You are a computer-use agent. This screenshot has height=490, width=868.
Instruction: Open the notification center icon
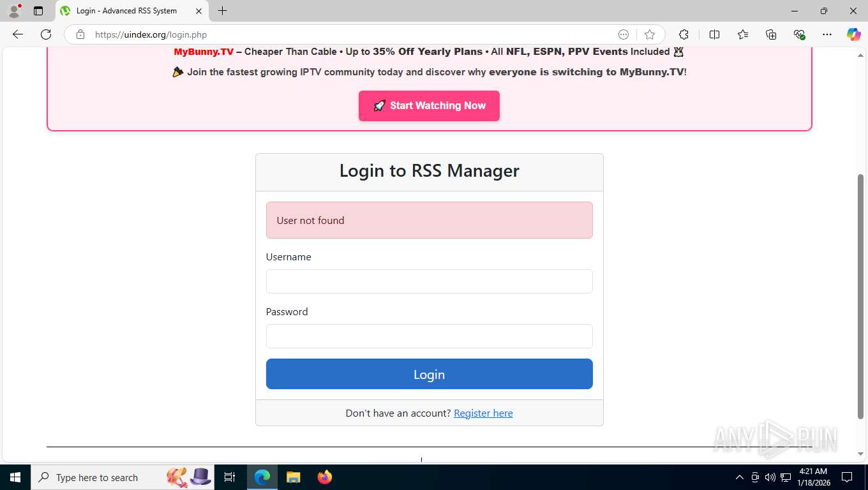[x=847, y=477]
